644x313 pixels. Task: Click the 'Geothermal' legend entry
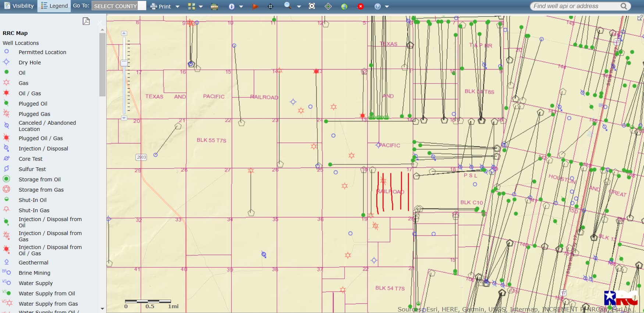coord(33,263)
